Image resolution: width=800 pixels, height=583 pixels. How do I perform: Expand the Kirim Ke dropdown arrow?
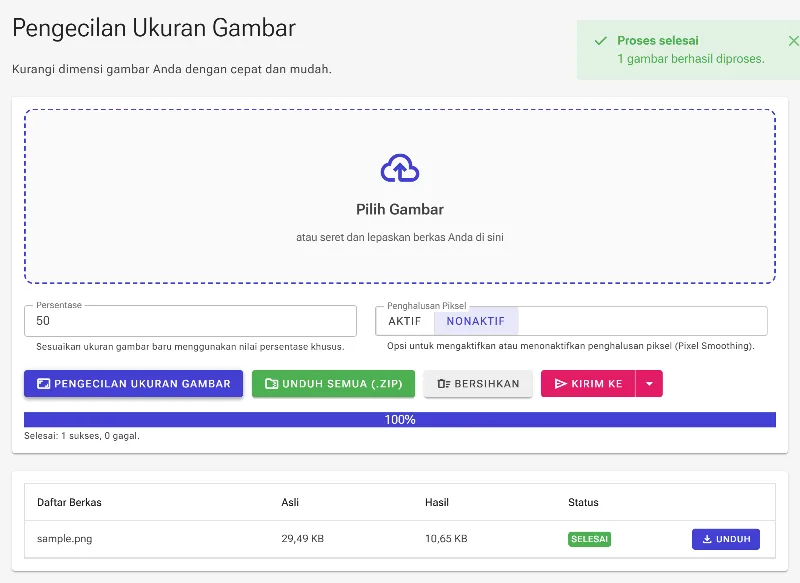649,384
